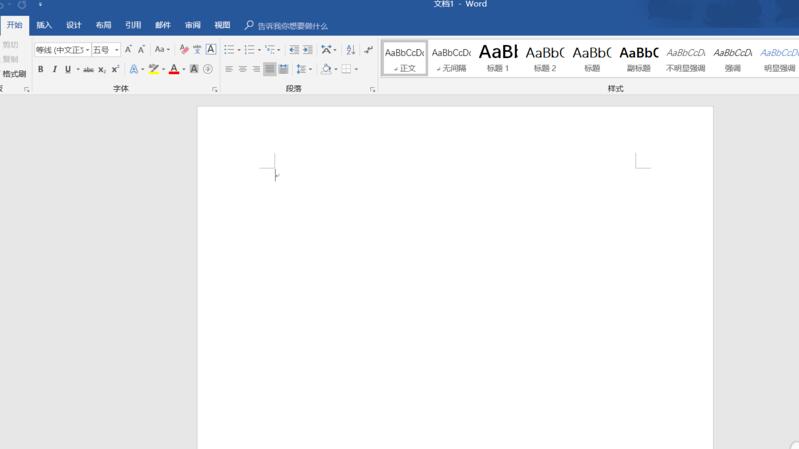Center align the text
The height and width of the screenshot is (449, 799).
pyautogui.click(x=243, y=69)
